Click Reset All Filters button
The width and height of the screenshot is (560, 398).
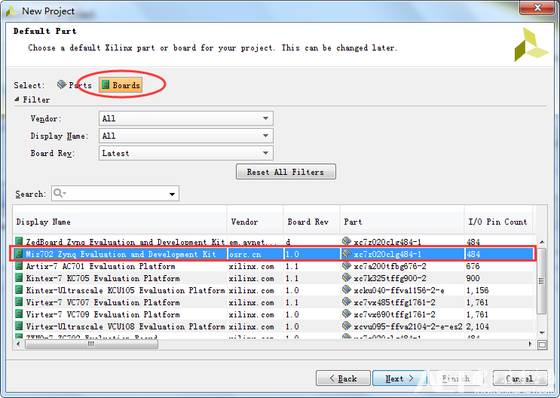pyautogui.click(x=286, y=172)
